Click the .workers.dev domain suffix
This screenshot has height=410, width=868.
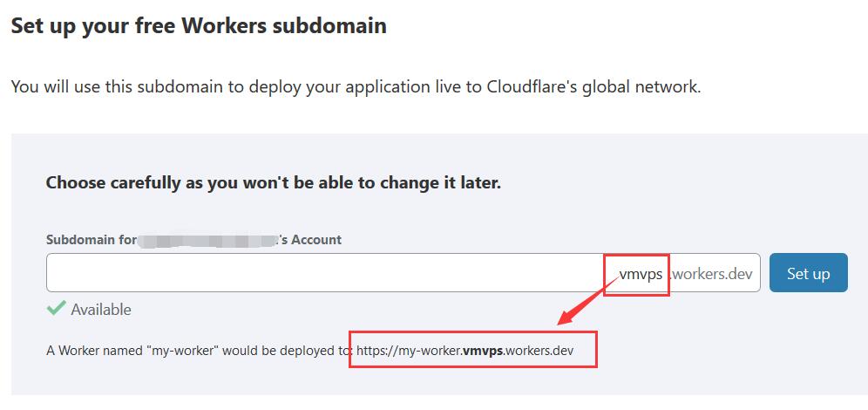(x=713, y=273)
